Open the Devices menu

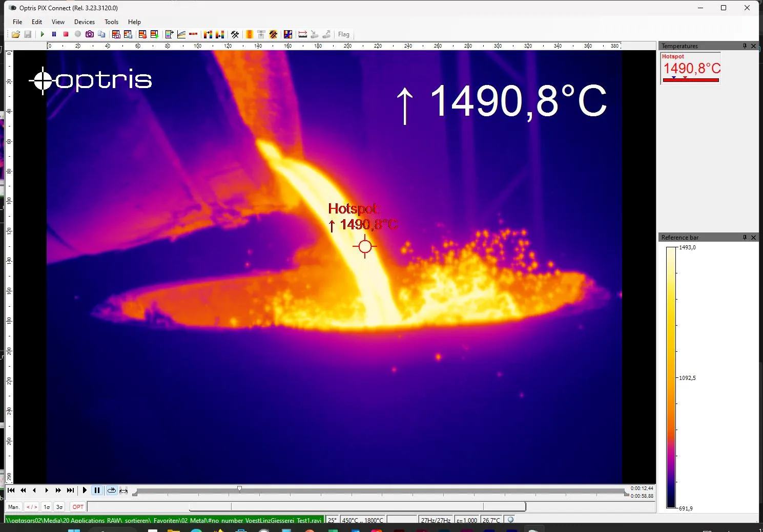pyautogui.click(x=84, y=22)
